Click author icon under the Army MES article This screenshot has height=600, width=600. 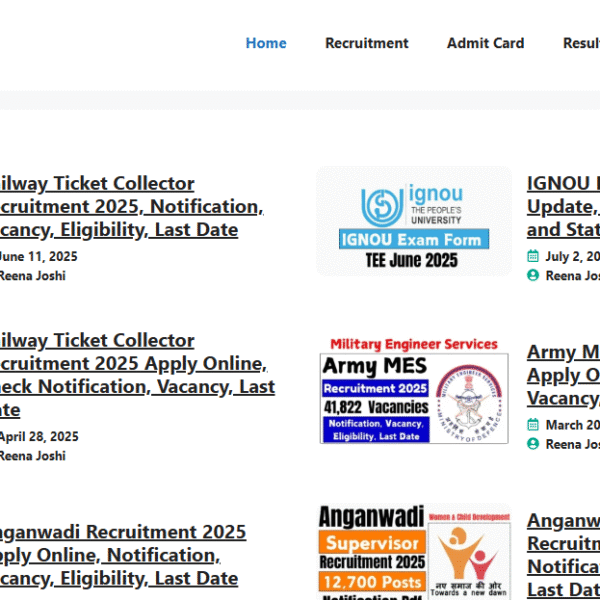pyautogui.click(x=533, y=444)
